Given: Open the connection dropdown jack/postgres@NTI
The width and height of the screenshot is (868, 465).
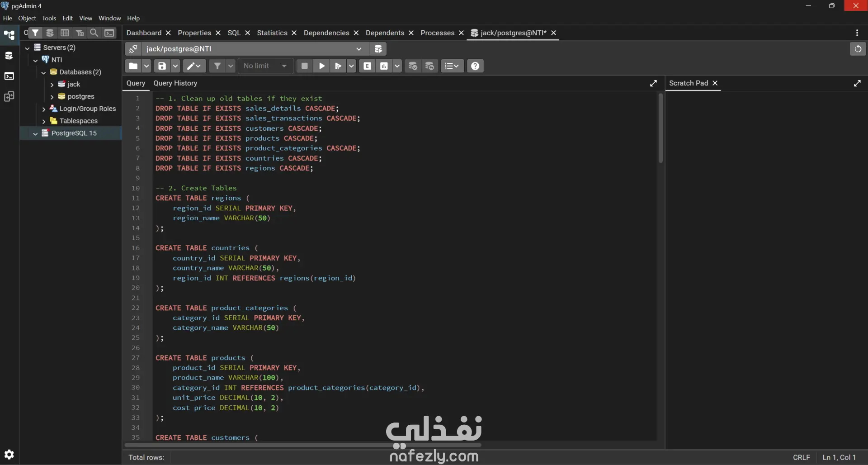Looking at the screenshot, I should coord(255,49).
